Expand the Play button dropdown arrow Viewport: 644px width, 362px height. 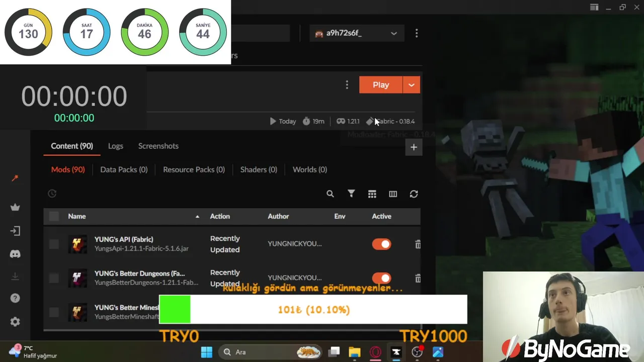412,85
